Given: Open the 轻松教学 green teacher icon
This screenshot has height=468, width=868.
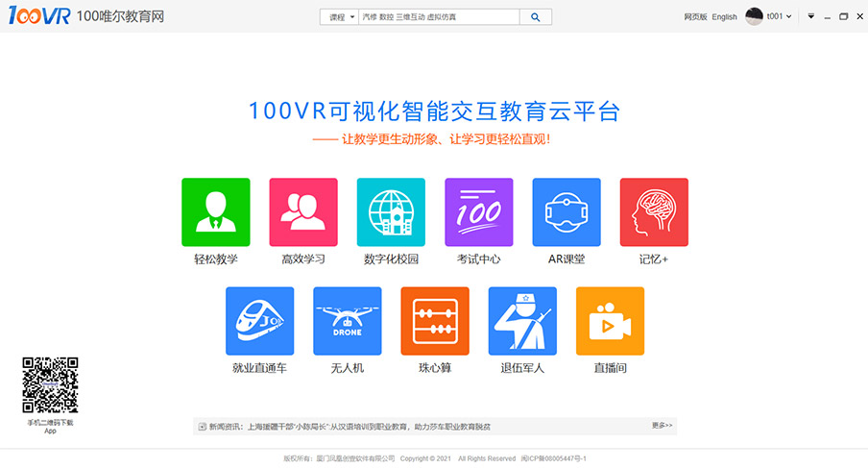Looking at the screenshot, I should click(x=215, y=212).
